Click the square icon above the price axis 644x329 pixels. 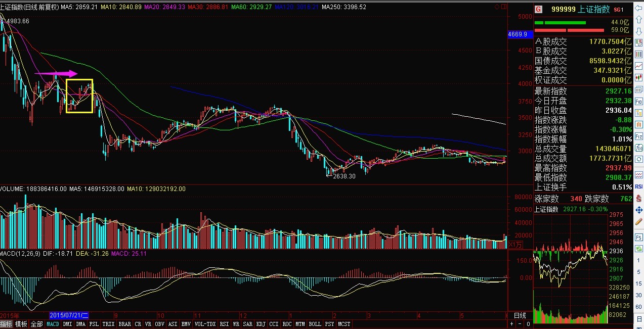[503, 7]
